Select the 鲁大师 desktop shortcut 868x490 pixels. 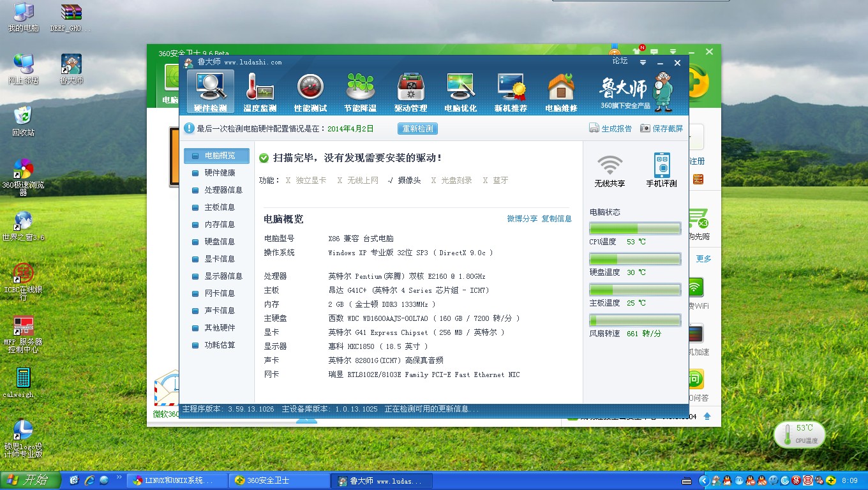[x=71, y=69]
